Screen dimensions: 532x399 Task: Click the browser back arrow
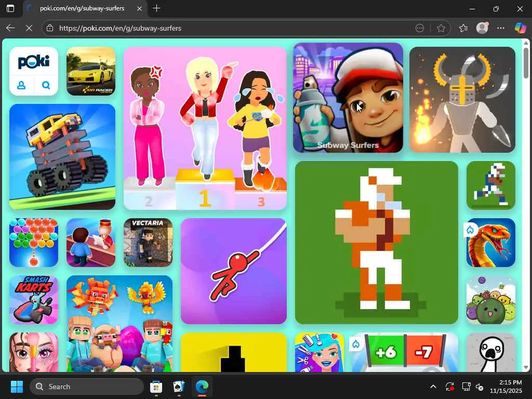coord(10,28)
